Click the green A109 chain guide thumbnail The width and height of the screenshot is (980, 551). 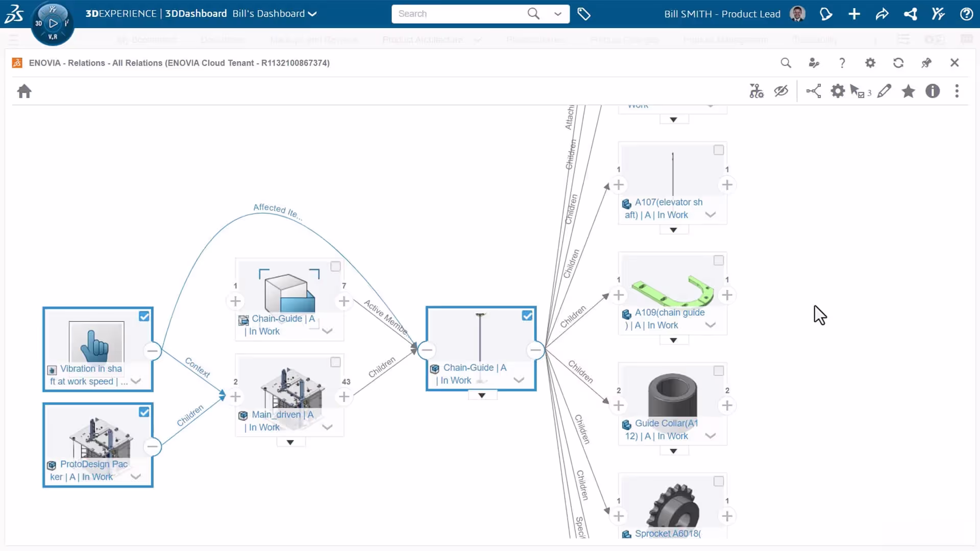point(673,291)
